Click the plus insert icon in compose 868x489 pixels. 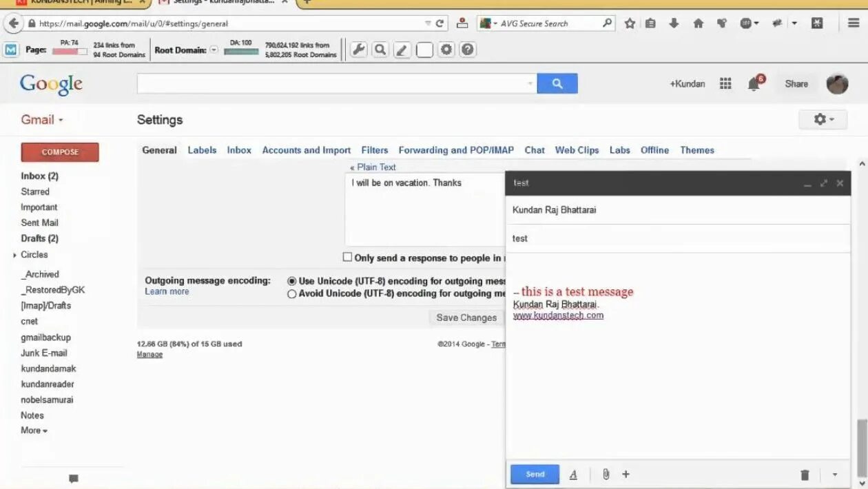pos(626,474)
